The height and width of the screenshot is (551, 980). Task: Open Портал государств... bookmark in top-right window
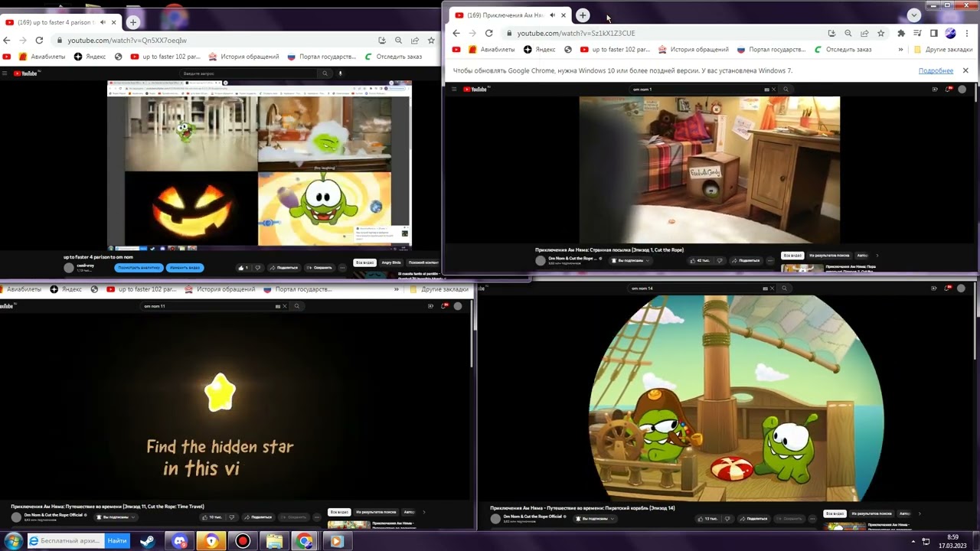coord(771,50)
